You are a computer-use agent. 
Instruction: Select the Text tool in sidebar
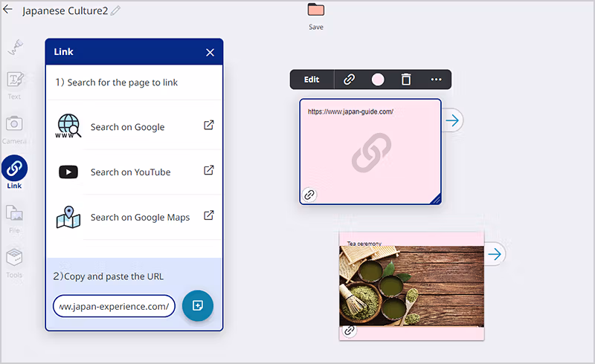point(15,82)
